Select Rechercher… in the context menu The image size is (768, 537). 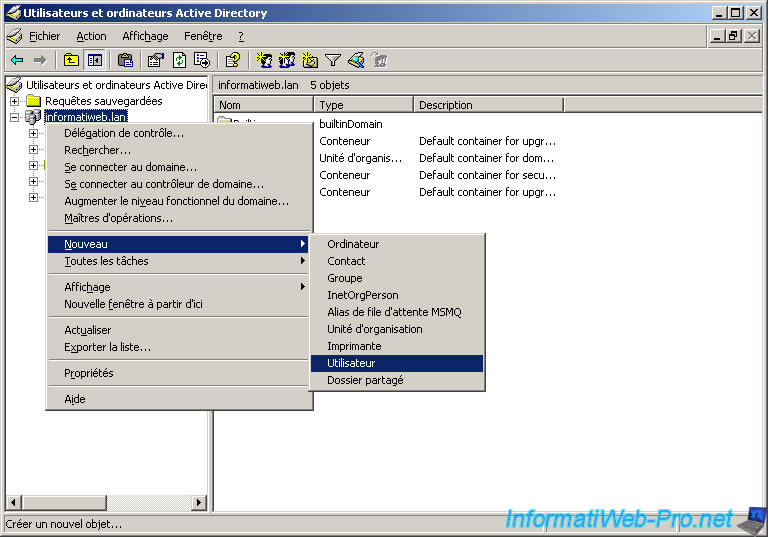tap(178, 150)
